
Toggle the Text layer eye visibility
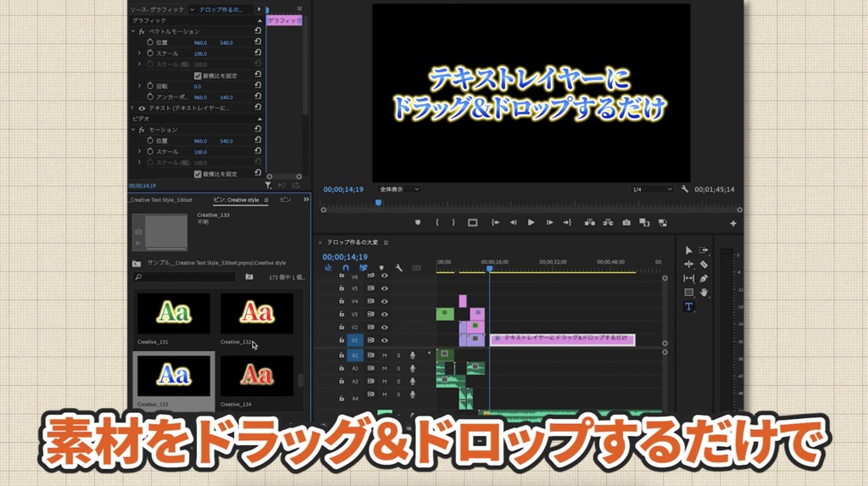(x=142, y=108)
